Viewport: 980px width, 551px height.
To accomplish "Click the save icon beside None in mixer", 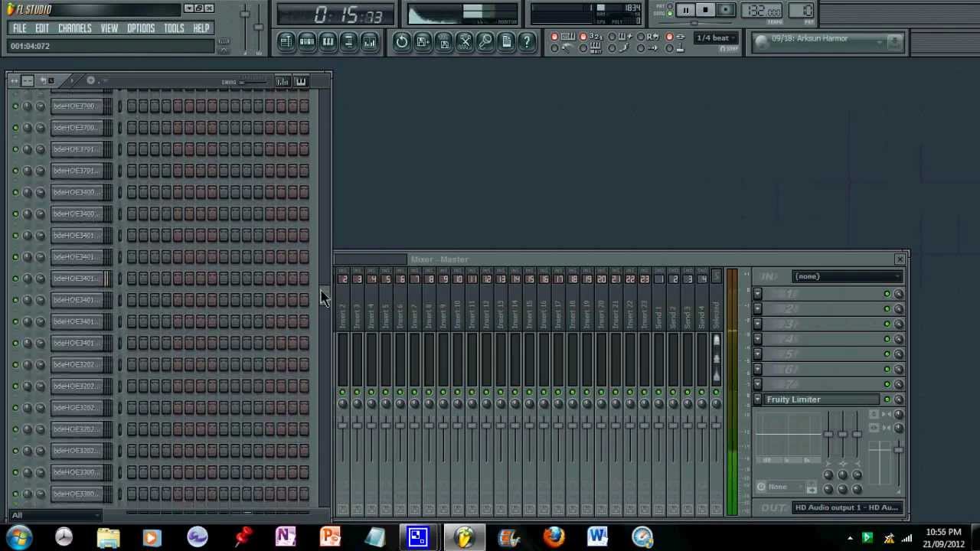I will click(x=812, y=487).
